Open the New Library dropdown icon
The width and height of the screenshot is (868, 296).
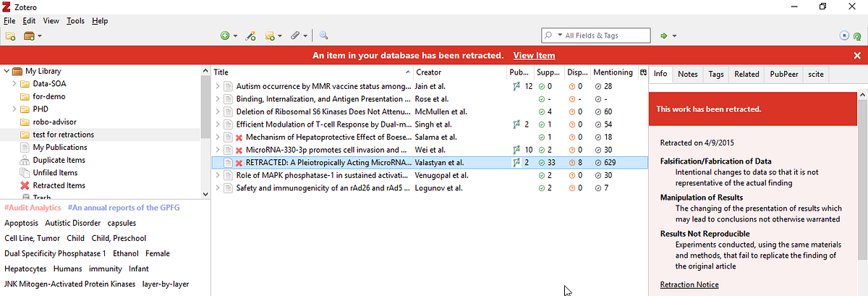[x=33, y=35]
